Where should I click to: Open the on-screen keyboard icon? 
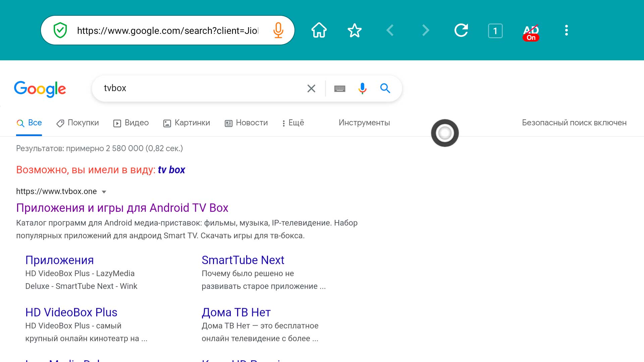click(340, 88)
